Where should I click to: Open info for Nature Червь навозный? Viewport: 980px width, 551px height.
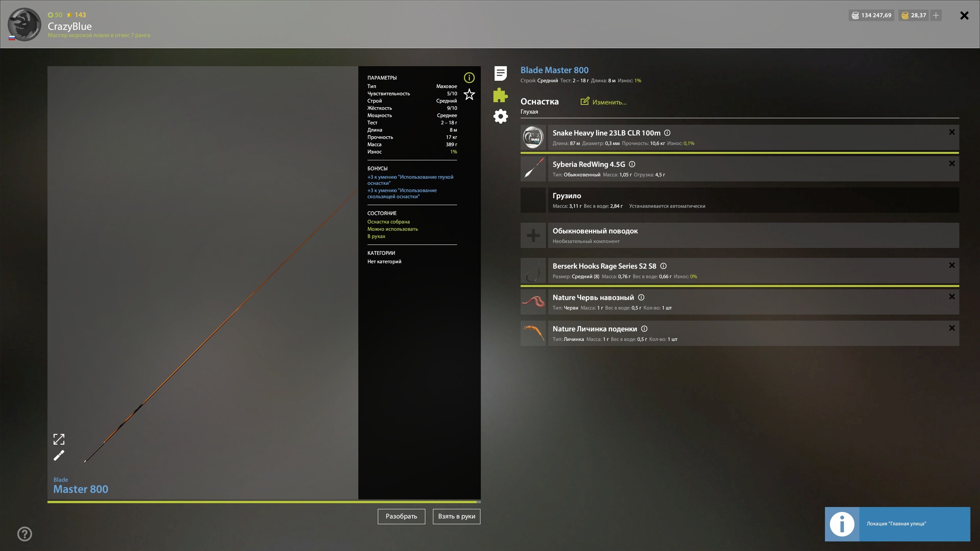(x=641, y=297)
